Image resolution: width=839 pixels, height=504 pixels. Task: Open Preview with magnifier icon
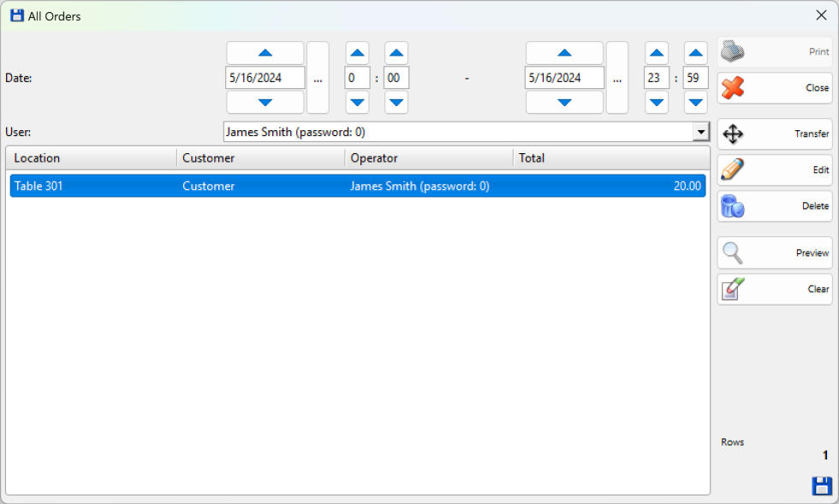(x=775, y=253)
